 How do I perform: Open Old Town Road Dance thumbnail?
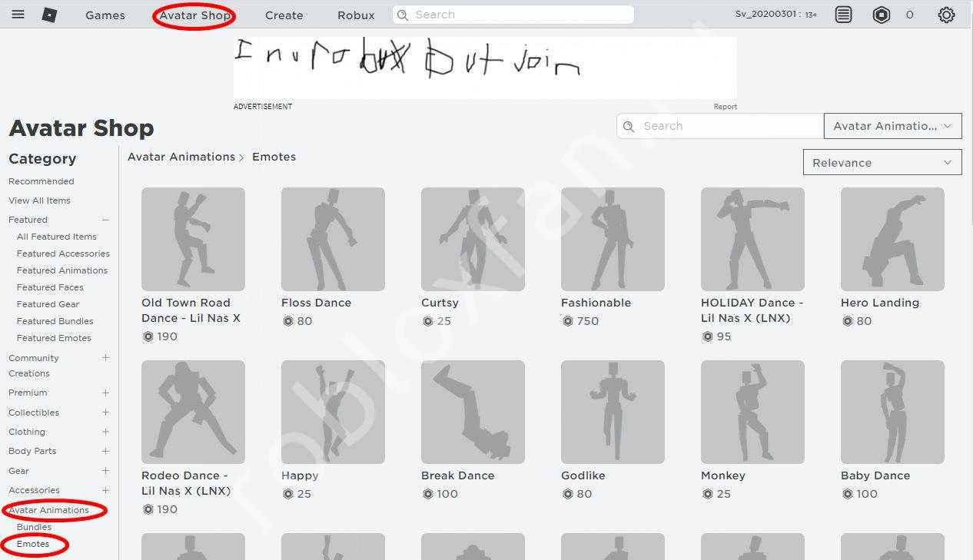pos(193,239)
